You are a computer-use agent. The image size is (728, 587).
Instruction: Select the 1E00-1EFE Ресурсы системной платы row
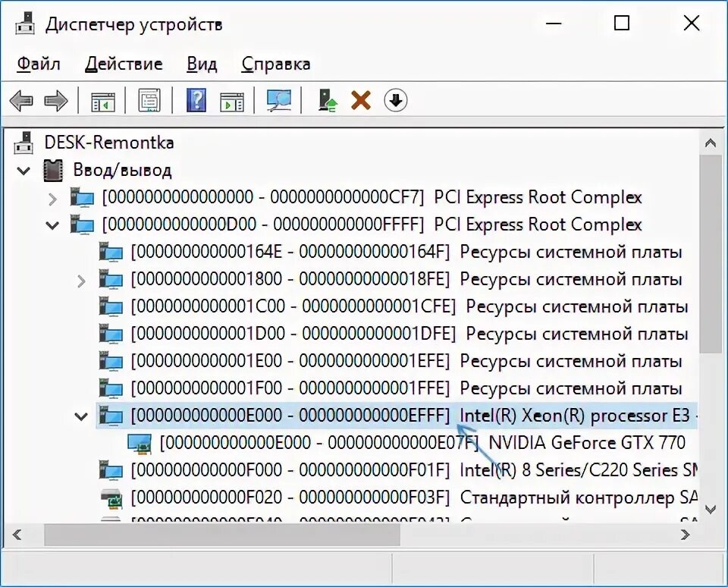click(406, 361)
